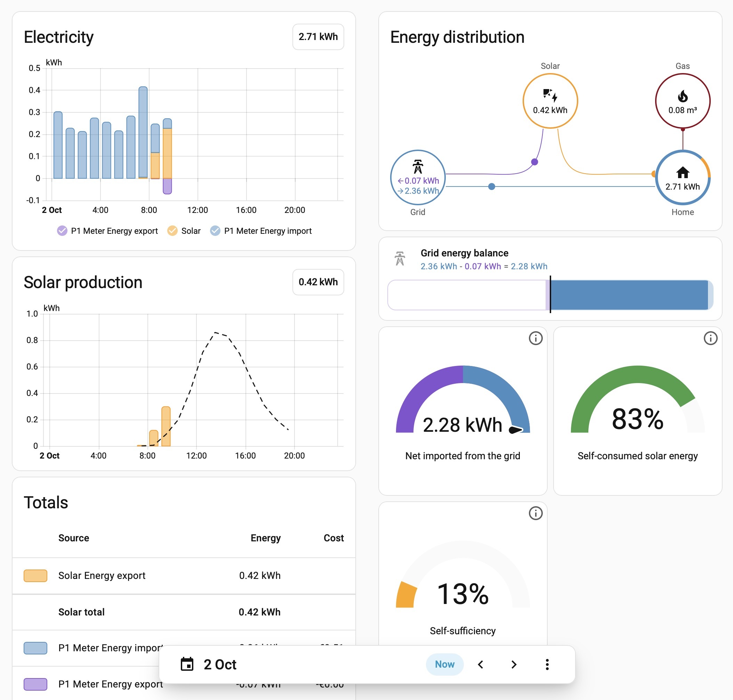733x700 pixels.
Task: Click the Solar node in energy distribution
Action: click(x=550, y=101)
